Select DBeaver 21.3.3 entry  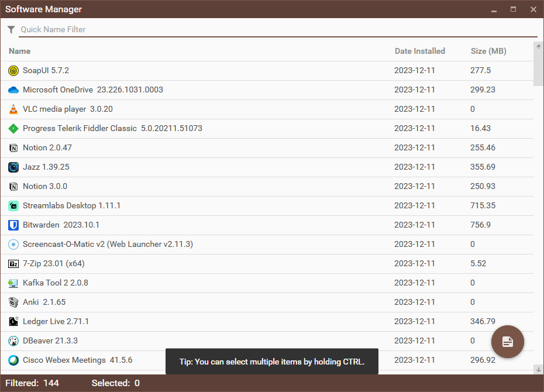tap(50, 341)
